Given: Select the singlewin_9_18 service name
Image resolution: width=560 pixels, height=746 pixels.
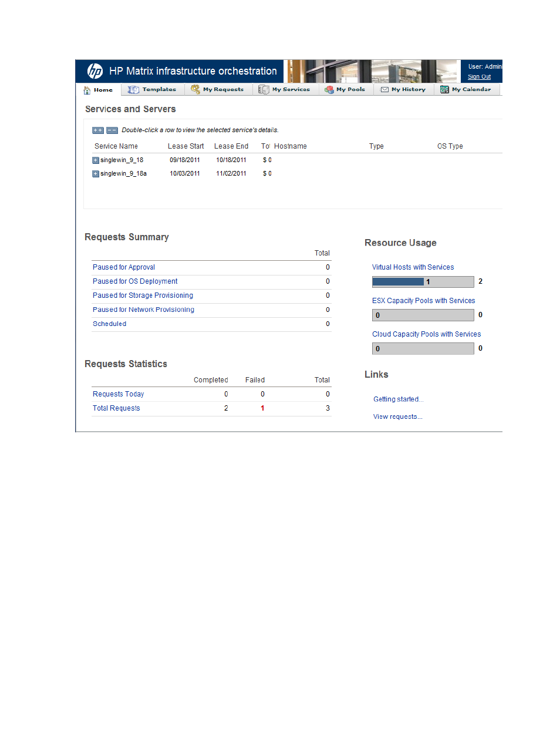Looking at the screenshot, I should [122, 160].
